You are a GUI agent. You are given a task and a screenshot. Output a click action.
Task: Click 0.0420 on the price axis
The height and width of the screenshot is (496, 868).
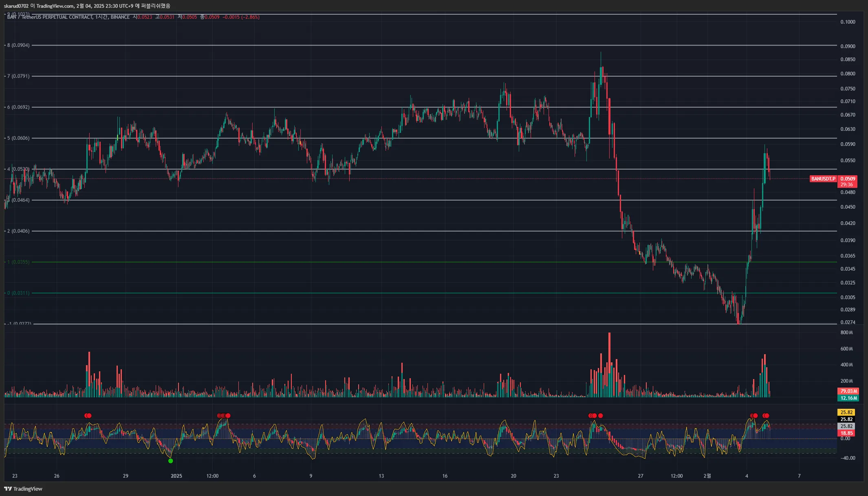tap(848, 223)
